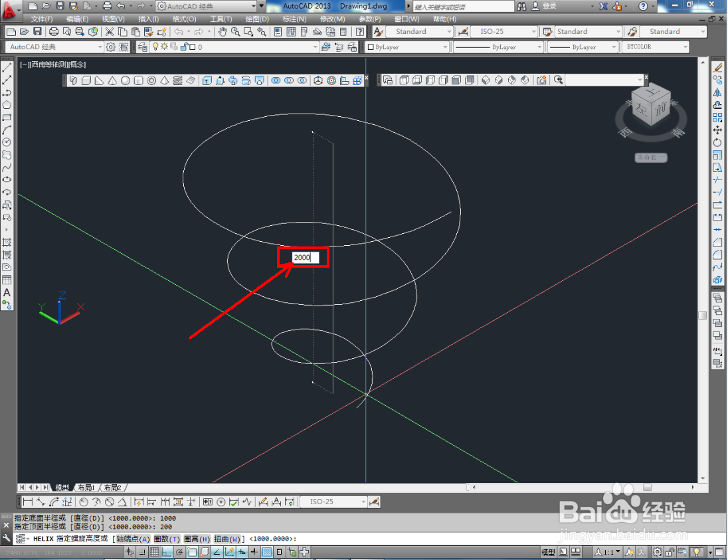Select the Sphere tool in modeling toolbar
728x560 pixels.
[126, 81]
